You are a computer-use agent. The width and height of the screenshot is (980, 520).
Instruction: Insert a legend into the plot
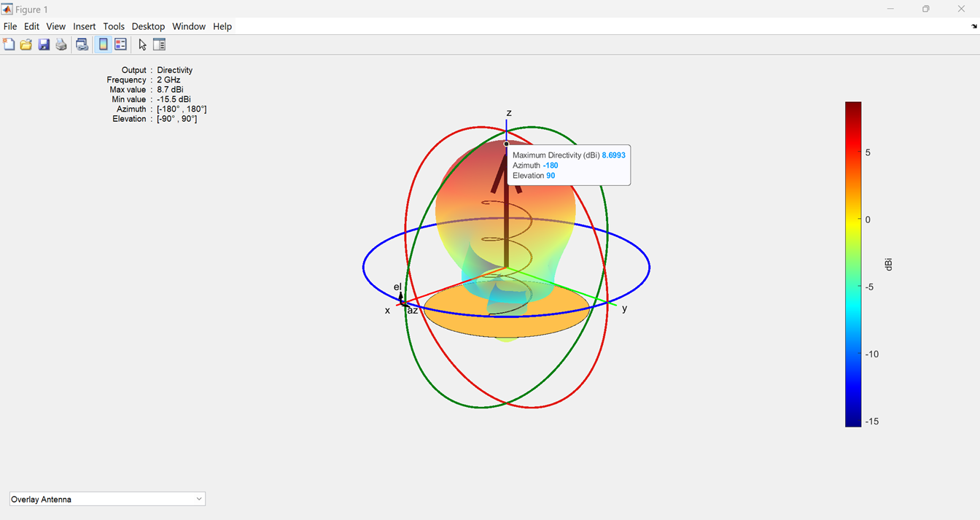tap(120, 44)
